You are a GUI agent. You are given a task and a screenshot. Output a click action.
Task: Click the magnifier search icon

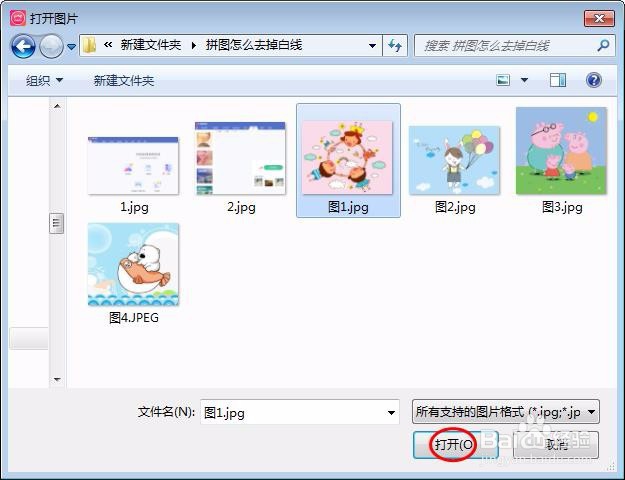[603, 45]
